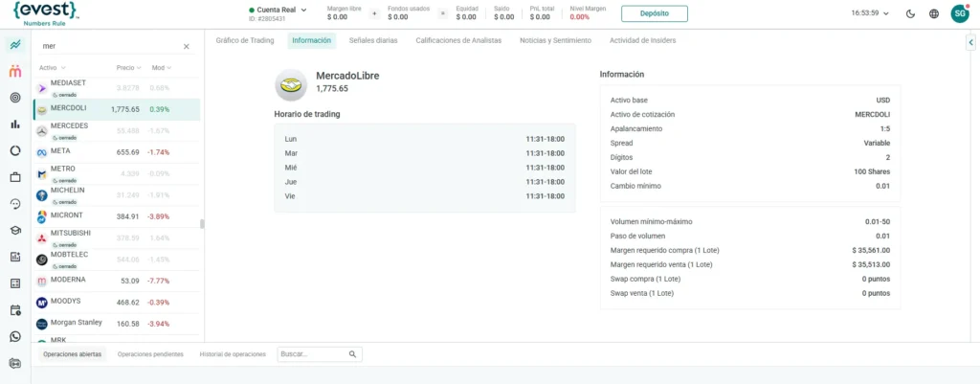Select MOODYS asset row
980x384 pixels.
[x=117, y=303]
